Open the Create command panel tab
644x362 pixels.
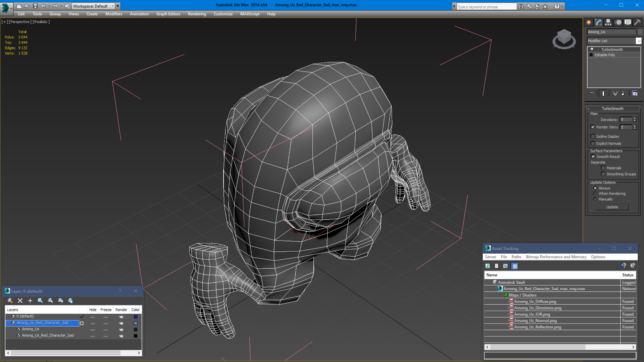pyautogui.click(x=589, y=23)
